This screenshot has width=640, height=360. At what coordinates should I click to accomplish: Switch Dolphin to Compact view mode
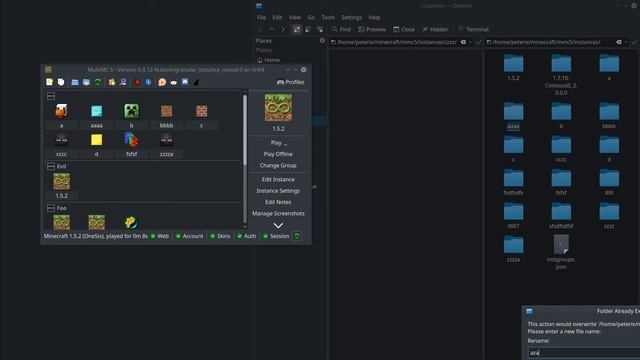click(x=308, y=29)
